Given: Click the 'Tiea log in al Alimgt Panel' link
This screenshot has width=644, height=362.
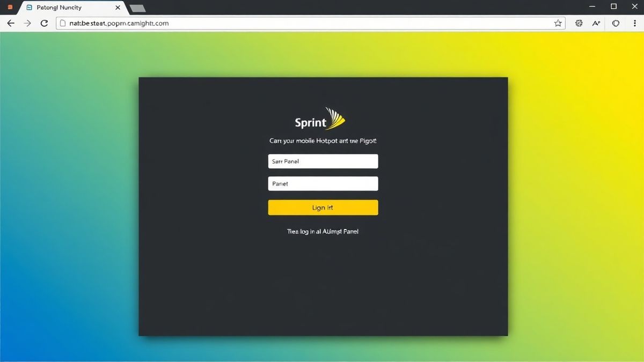Looking at the screenshot, I should pos(323,232).
